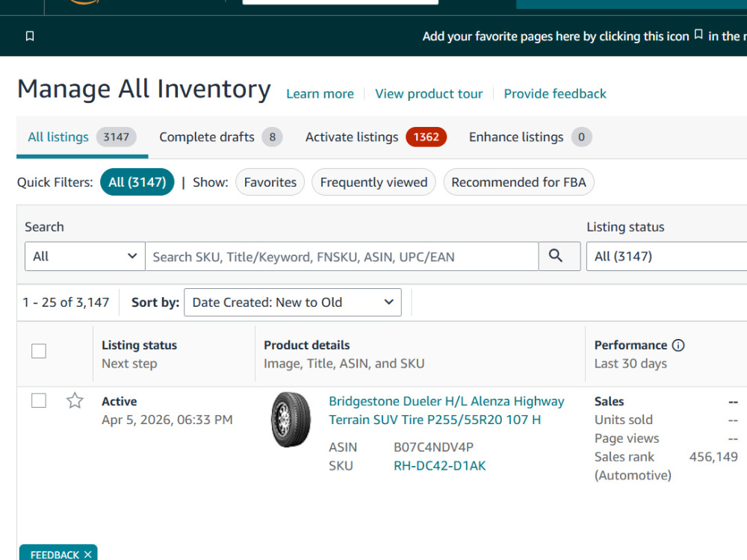Open the Enhance listings tab
747x560 pixels.
[x=530, y=137]
